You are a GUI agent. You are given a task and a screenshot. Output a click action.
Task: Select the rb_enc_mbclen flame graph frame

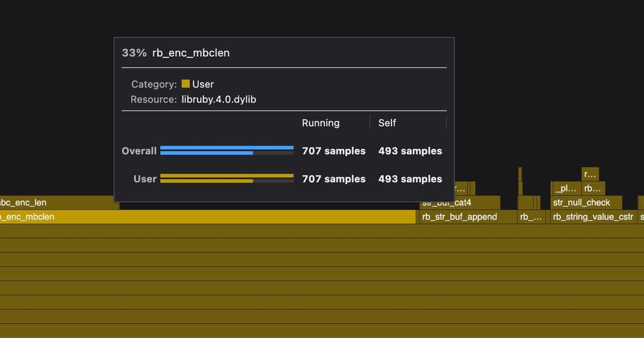[x=215, y=217]
